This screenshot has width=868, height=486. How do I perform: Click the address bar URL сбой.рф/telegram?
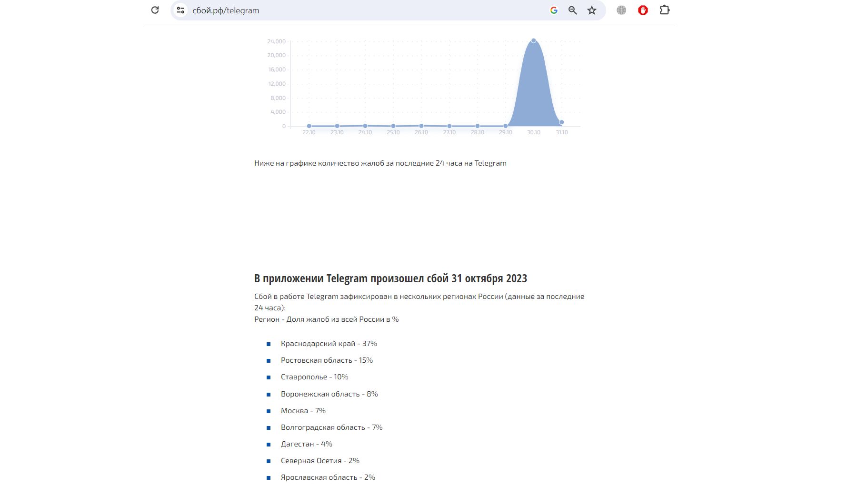pyautogui.click(x=226, y=10)
